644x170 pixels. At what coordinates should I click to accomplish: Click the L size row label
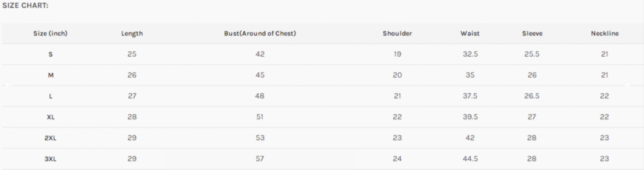pos(51,96)
